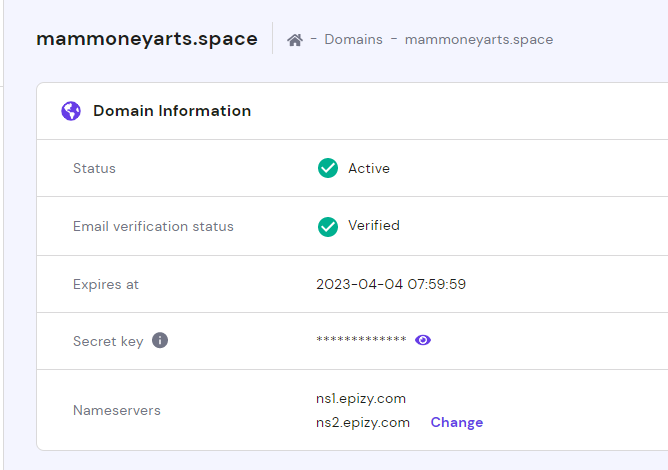This screenshot has height=470, width=668.
Task: Click the globe icon beside Domain Information
Action: [71, 111]
